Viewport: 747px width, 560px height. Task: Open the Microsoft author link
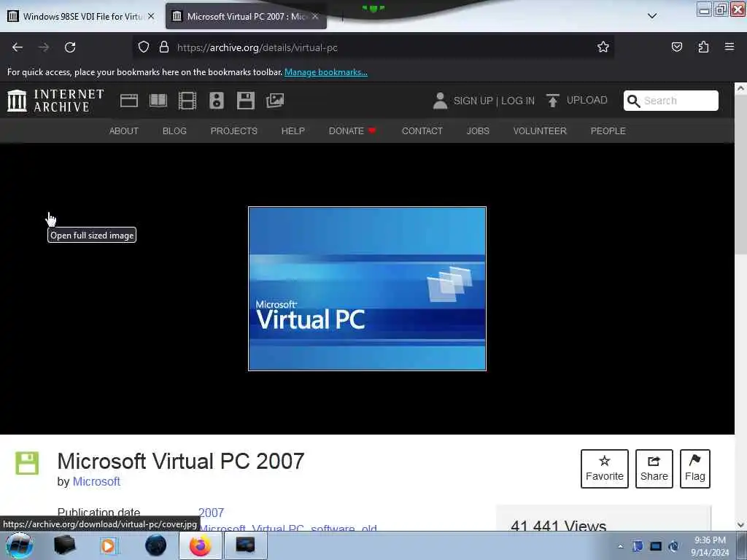pos(96,481)
